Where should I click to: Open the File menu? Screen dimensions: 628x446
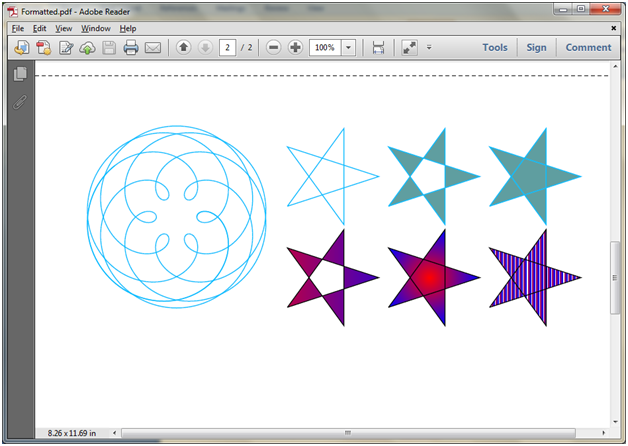click(18, 28)
